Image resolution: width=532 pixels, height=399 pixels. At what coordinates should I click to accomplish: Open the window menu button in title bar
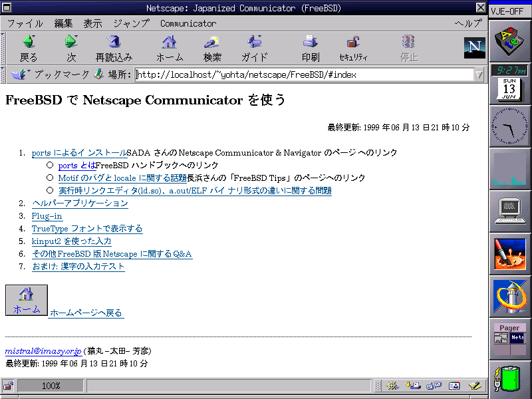(7, 7)
